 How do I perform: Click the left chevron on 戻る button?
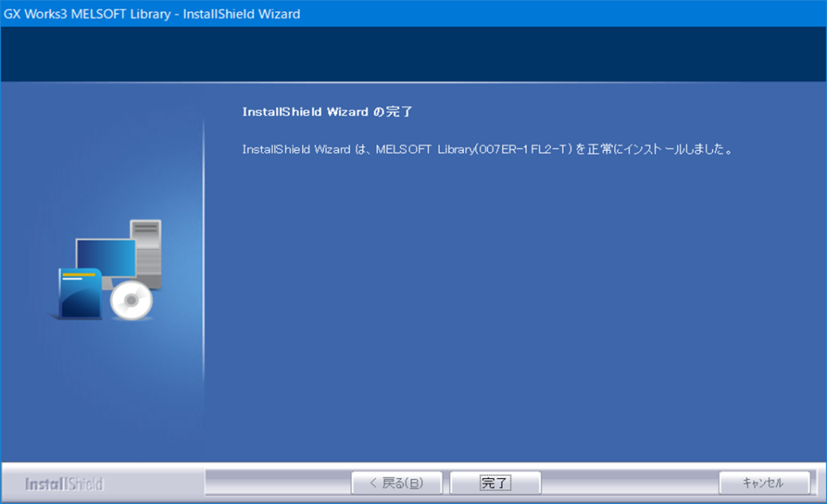(x=373, y=482)
